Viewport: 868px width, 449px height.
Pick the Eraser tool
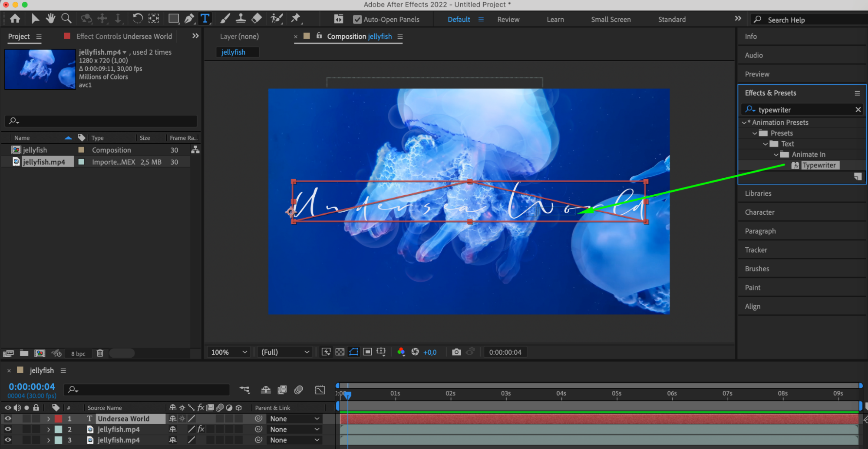257,18
